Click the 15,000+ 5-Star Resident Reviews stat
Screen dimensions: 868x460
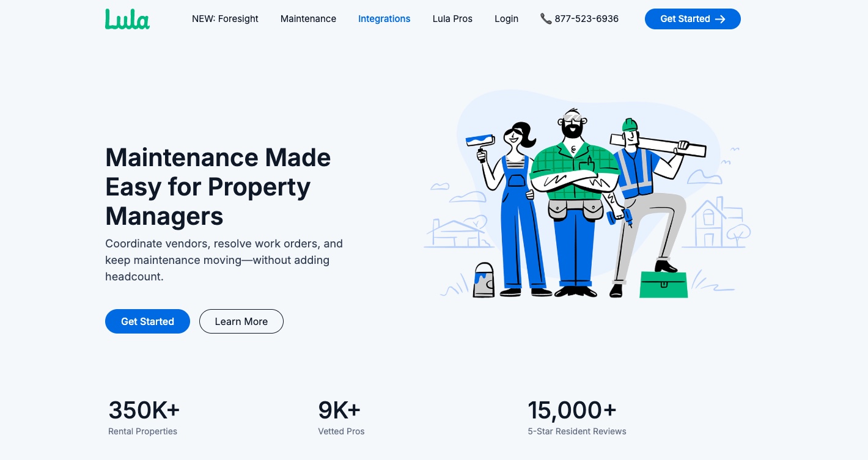[x=576, y=418]
